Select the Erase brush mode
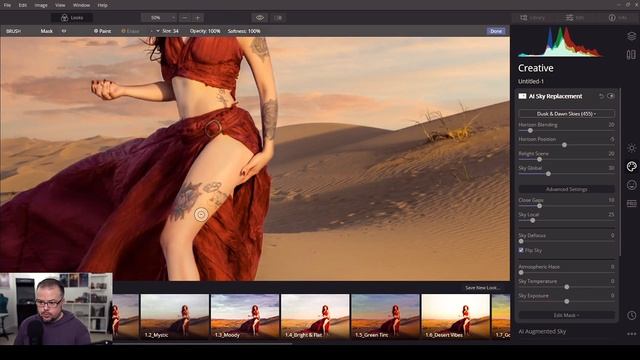This screenshot has width=640, height=360. (x=131, y=31)
